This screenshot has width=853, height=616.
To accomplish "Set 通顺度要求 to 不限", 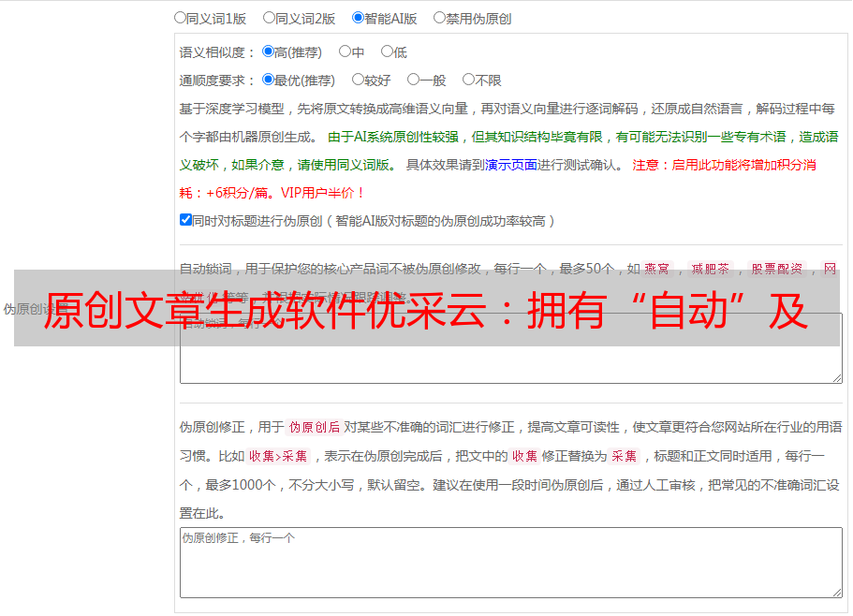I will pos(468,80).
